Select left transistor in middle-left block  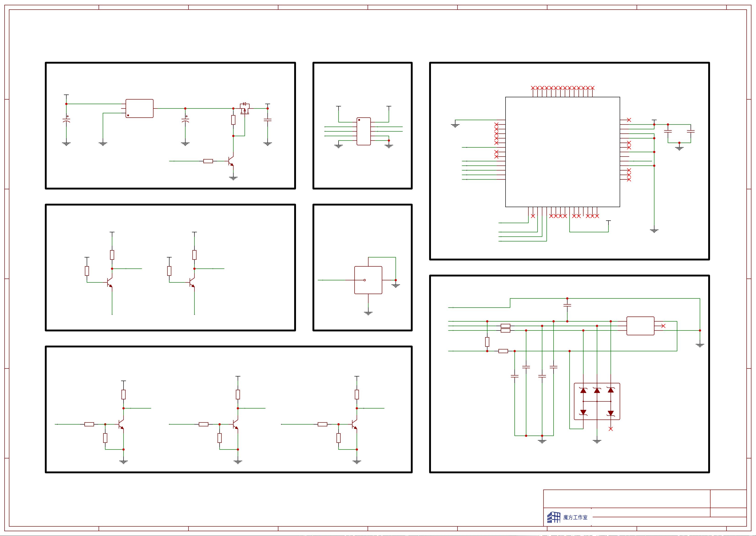click(110, 282)
